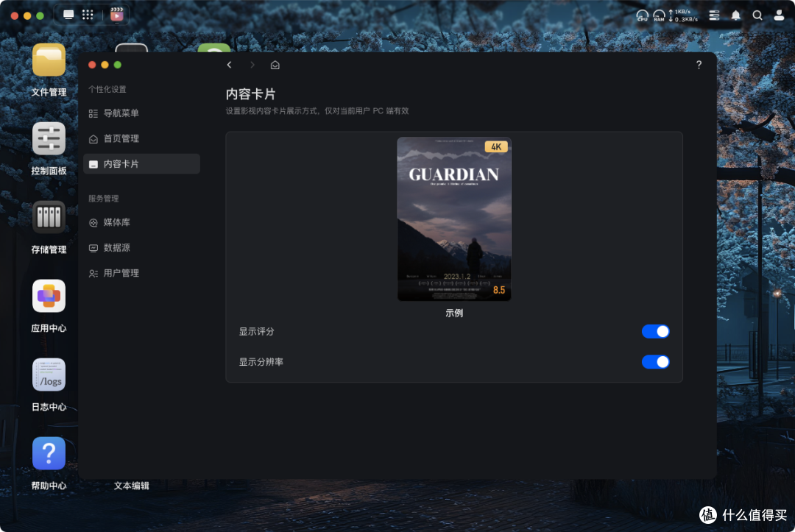This screenshot has width=795, height=532.
Task: Click the 文本编辑 desktop label
Action: click(x=131, y=486)
